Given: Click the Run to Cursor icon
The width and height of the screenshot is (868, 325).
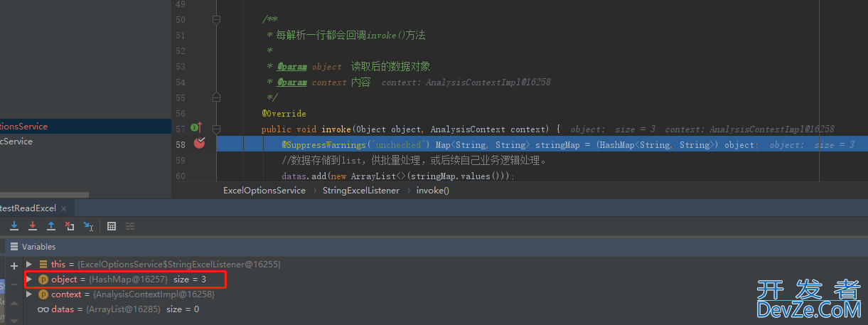Looking at the screenshot, I should tap(88, 226).
